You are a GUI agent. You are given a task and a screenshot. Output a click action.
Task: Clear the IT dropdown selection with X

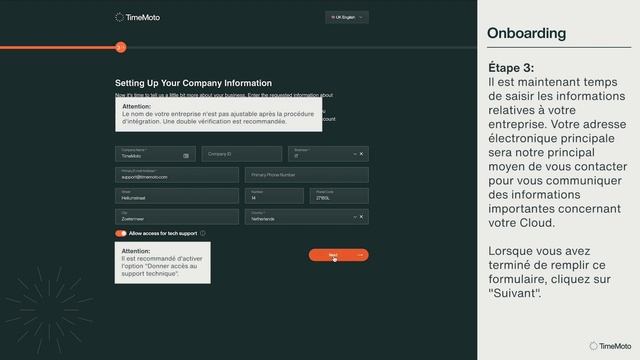coord(361,154)
